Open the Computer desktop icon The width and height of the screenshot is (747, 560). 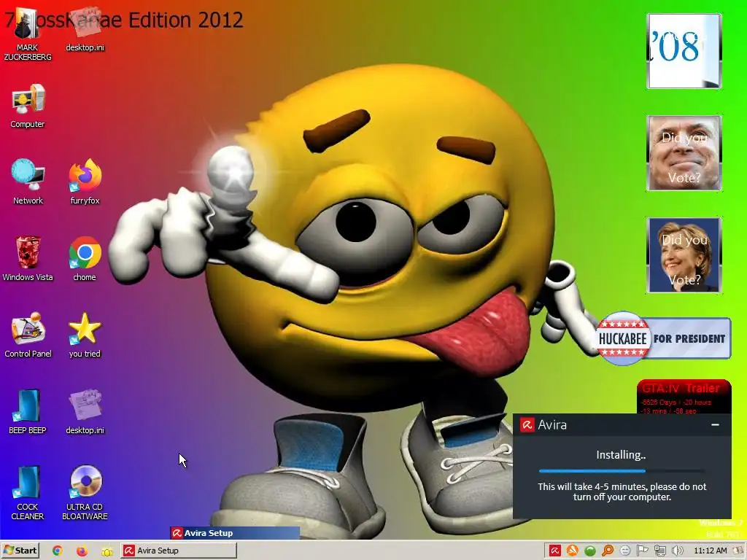(28, 106)
